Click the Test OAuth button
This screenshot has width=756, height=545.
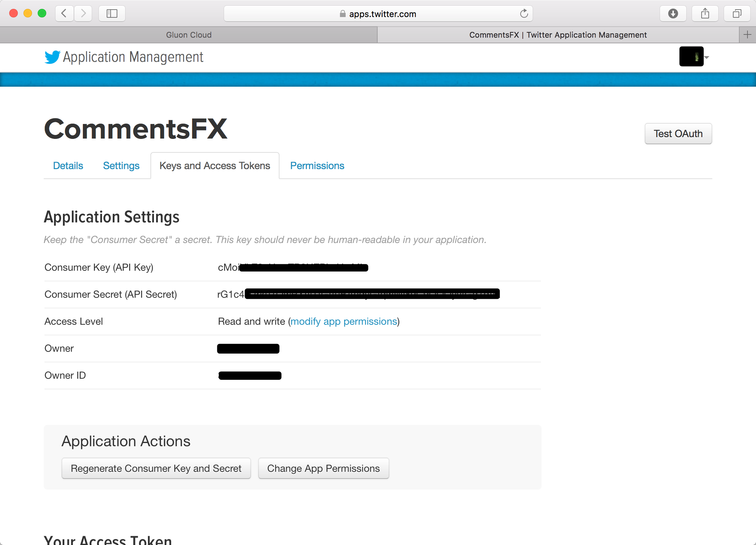pos(678,134)
